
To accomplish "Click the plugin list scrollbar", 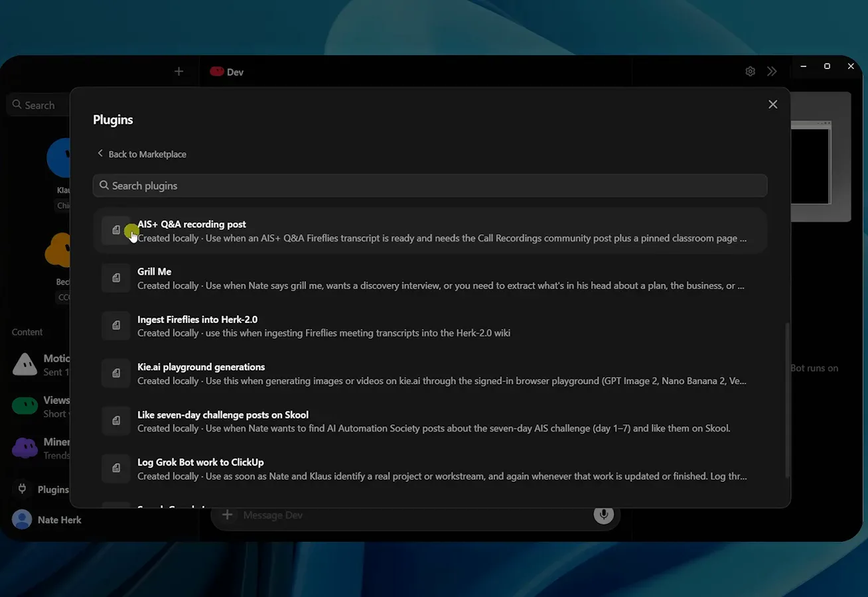I will 787,400.
